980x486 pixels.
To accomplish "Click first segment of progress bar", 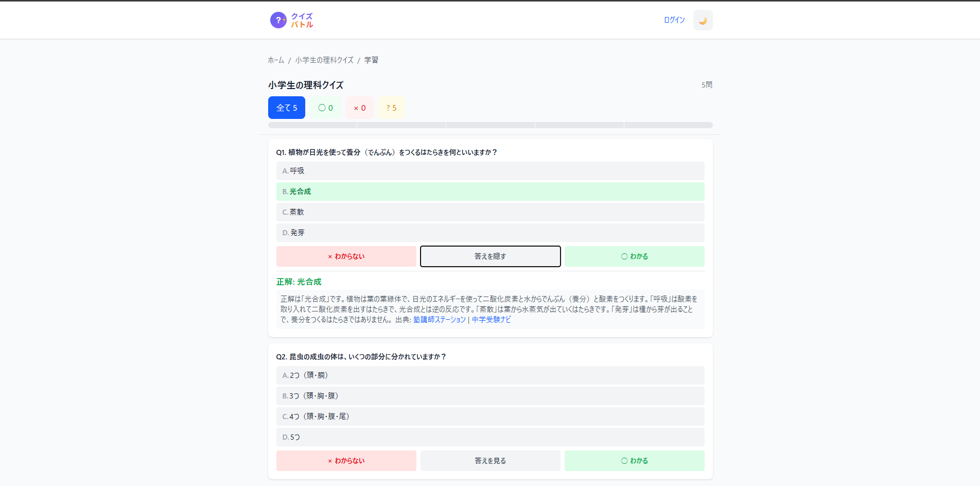I will 312,125.
